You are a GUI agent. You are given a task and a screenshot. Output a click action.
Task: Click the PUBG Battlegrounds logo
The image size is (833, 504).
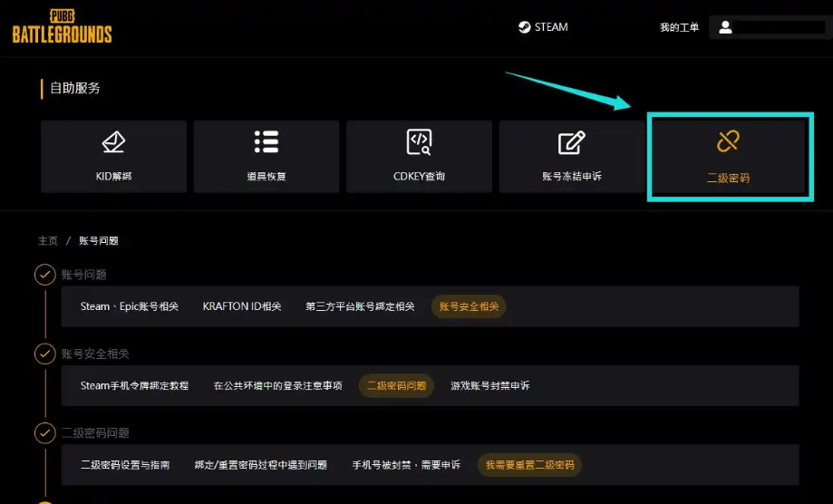pos(62,27)
